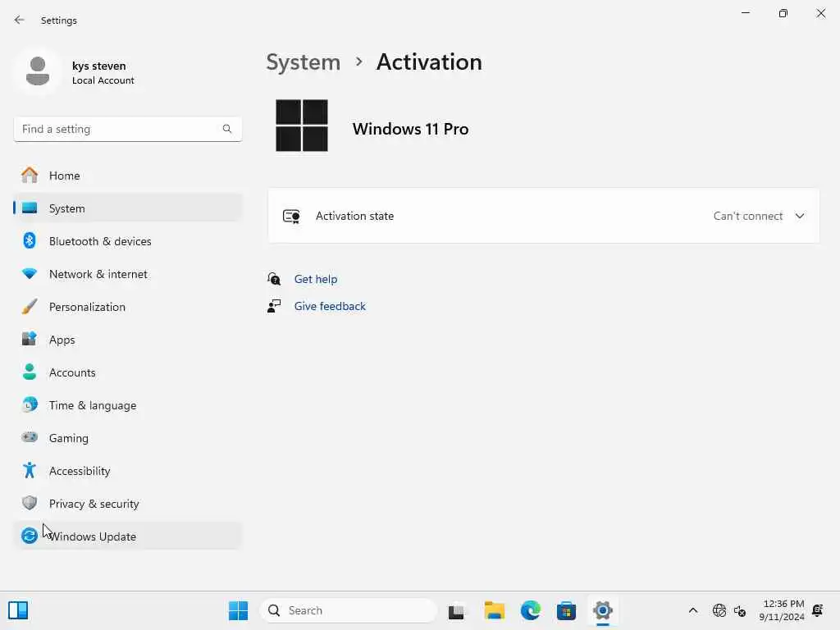
Task: Click the muted volume tray icon
Action: [740, 610]
